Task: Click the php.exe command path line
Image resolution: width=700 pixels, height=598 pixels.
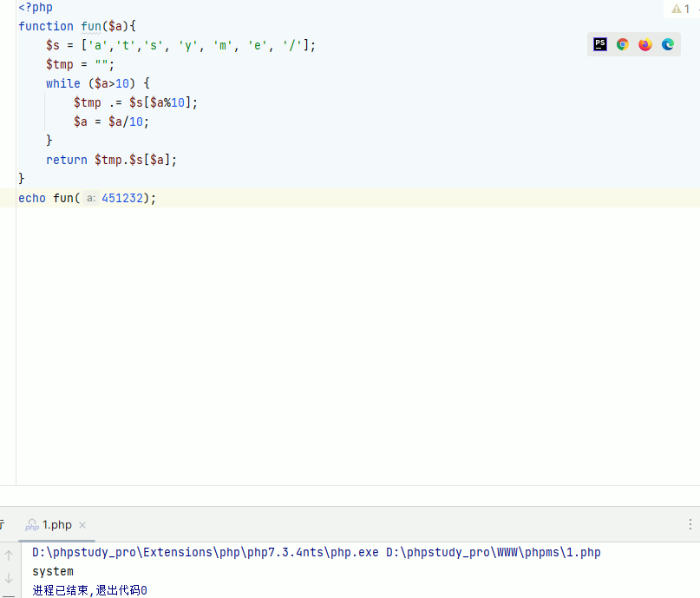Action: click(x=316, y=553)
